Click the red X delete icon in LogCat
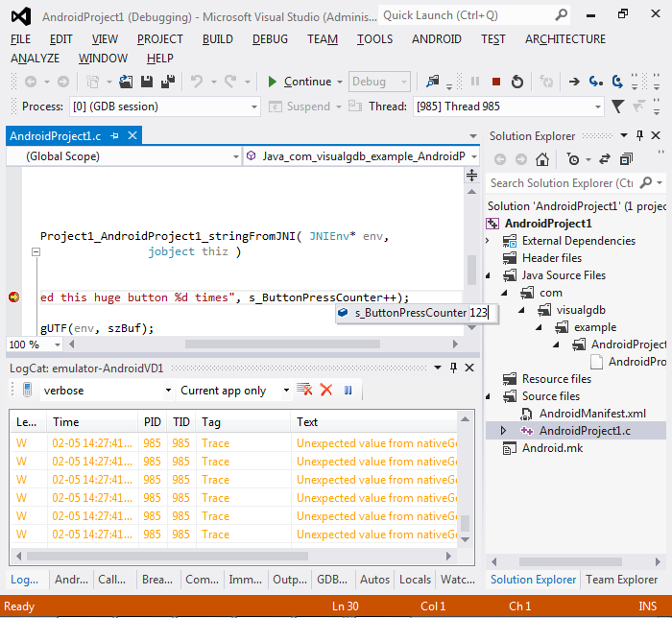The image size is (672, 618). coord(326,390)
